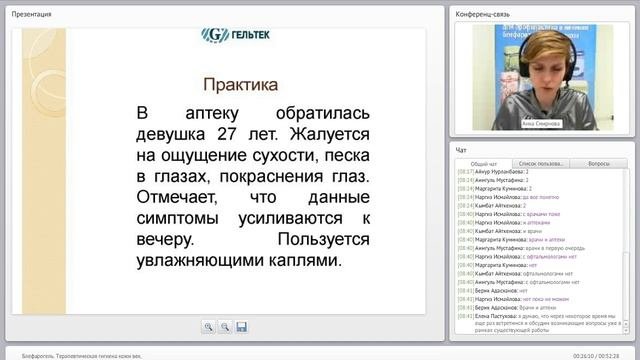The height and width of the screenshot is (360, 640).
Task: Zoom out of the presentation slide
Action: 225,327
